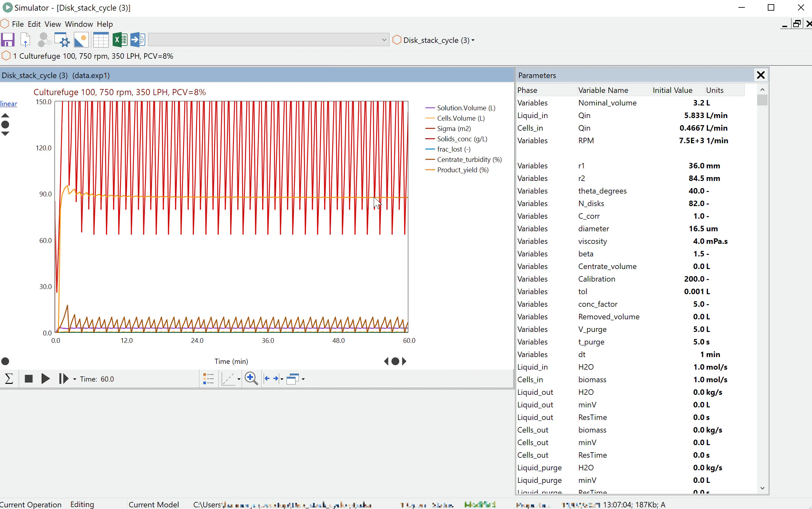
Task: Click the document upload arrow icon
Action: coord(25,40)
